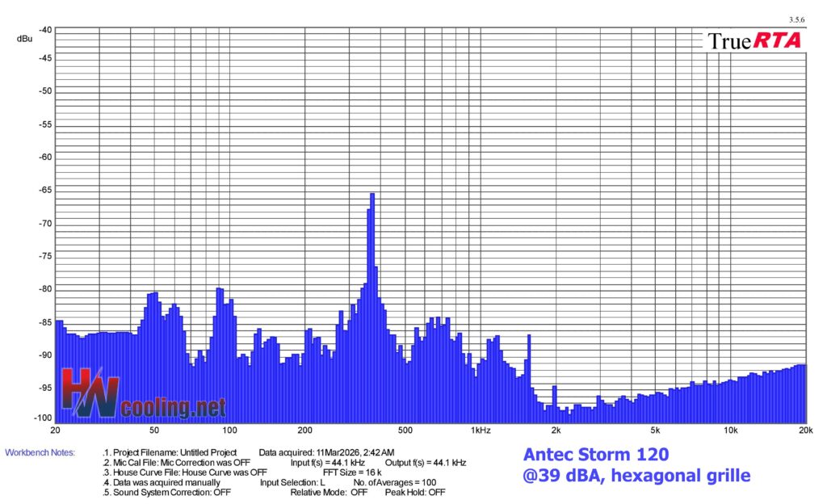Click the version number 3.5.6
827x504 pixels.
pos(796,20)
